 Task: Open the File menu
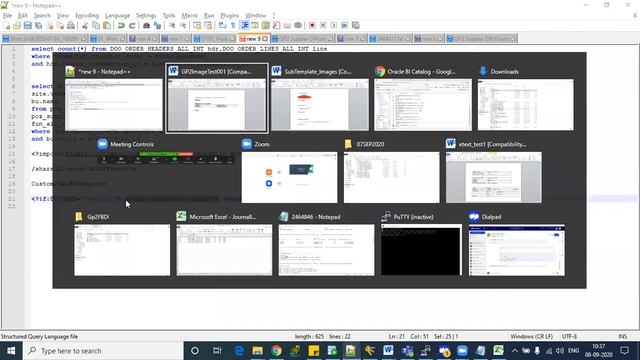click(7, 16)
